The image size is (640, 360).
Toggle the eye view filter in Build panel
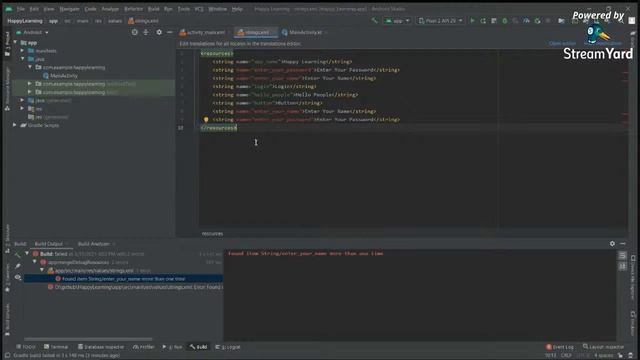coord(18,278)
